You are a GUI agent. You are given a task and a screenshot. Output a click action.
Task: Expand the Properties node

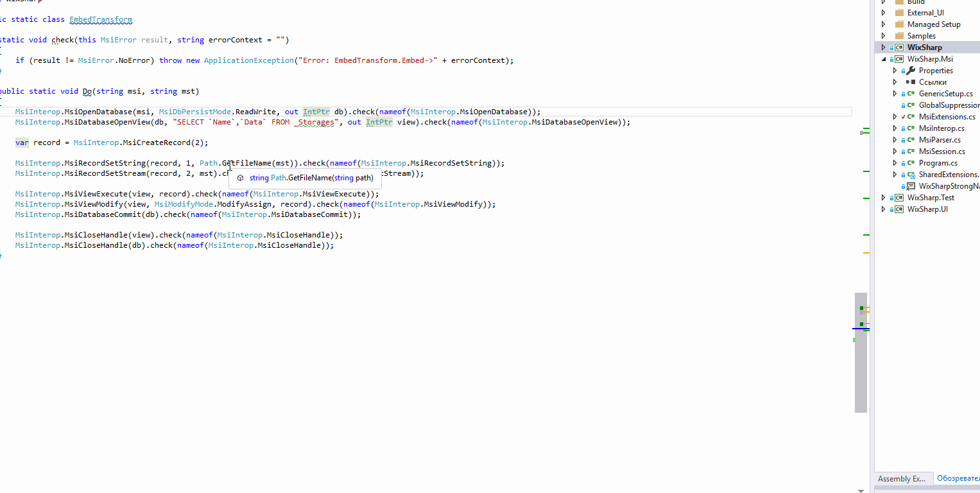point(895,71)
